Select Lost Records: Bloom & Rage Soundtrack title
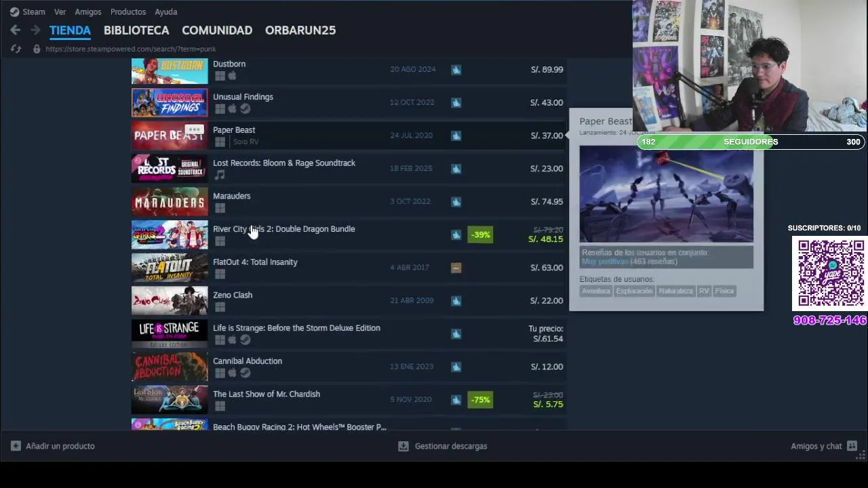Viewport: 868px width, 488px height. (x=284, y=163)
